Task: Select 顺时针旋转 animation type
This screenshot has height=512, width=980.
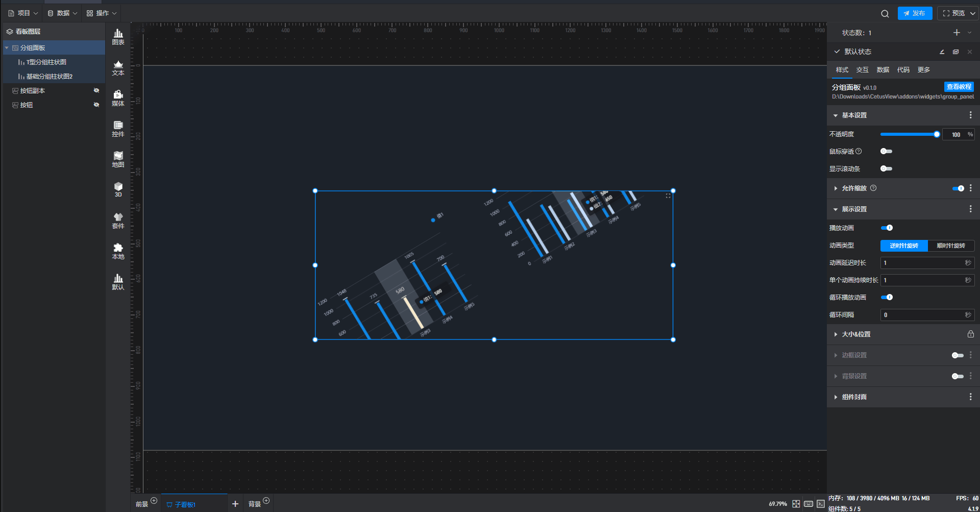Action: [951, 246]
